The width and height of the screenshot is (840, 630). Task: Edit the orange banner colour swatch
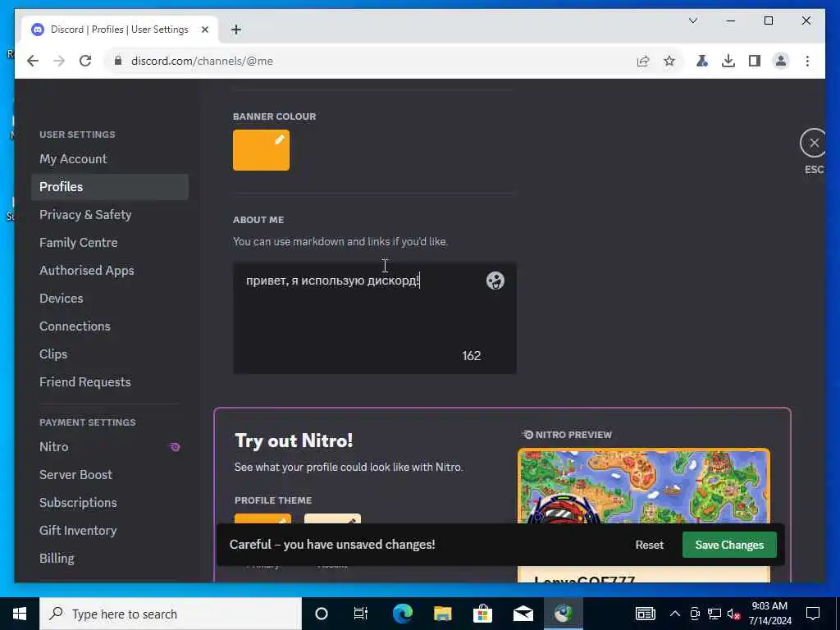point(262,150)
